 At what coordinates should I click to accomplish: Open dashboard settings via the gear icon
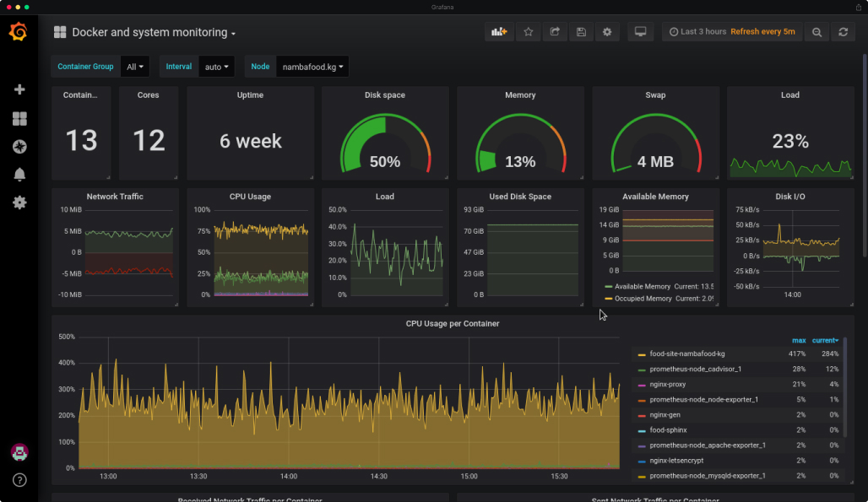click(607, 31)
